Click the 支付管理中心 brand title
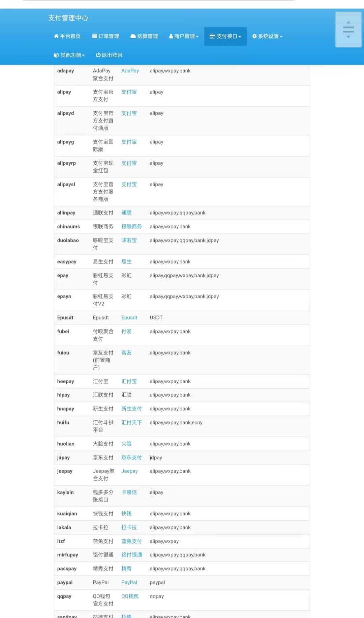This screenshot has height=618, width=364. click(x=68, y=18)
